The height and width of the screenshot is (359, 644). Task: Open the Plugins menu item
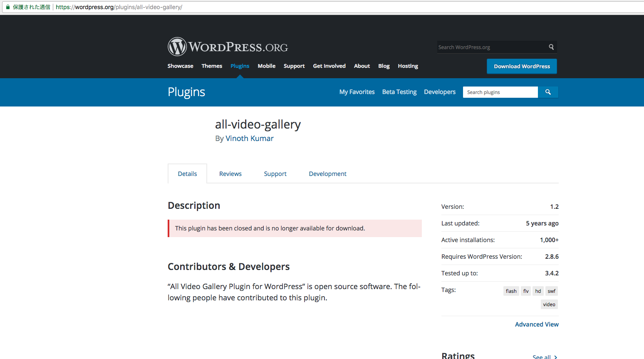click(x=240, y=66)
